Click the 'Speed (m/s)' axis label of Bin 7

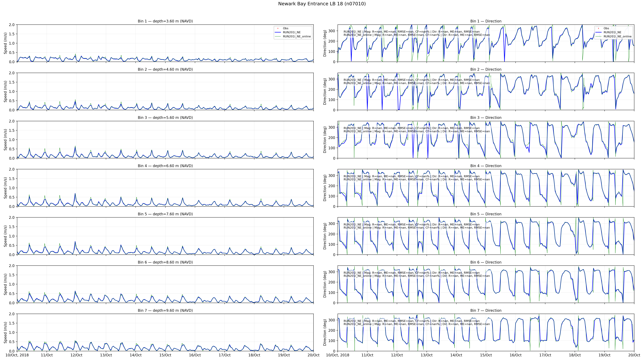(x=6, y=333)
